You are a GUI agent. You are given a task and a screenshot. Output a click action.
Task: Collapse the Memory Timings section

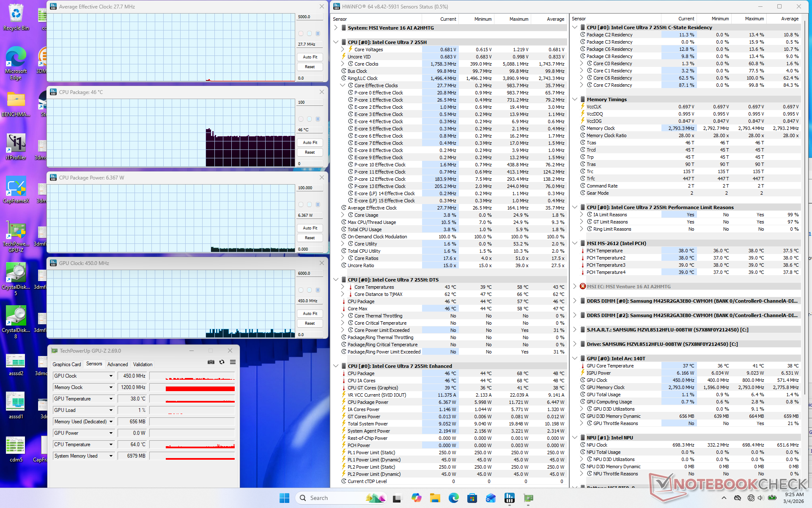click(575, 99)
